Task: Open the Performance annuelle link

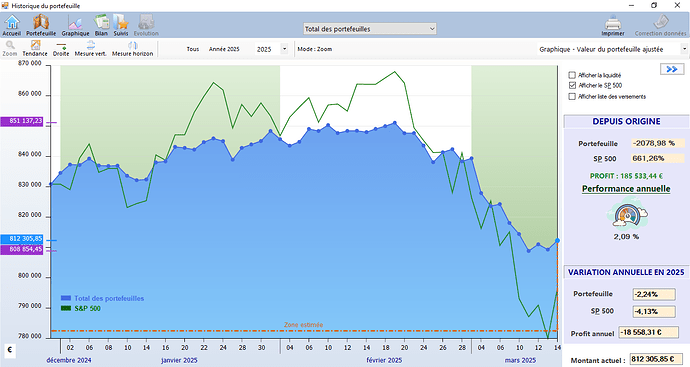Action: (x=626, y=189)
